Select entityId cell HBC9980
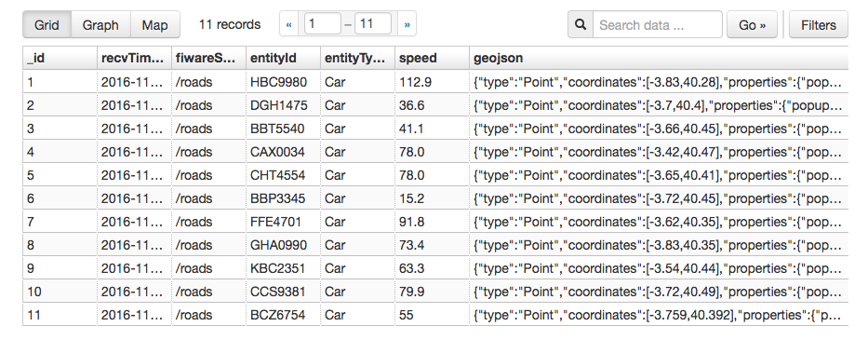Viewport: 868px width, 340px height. click(283, 82)
